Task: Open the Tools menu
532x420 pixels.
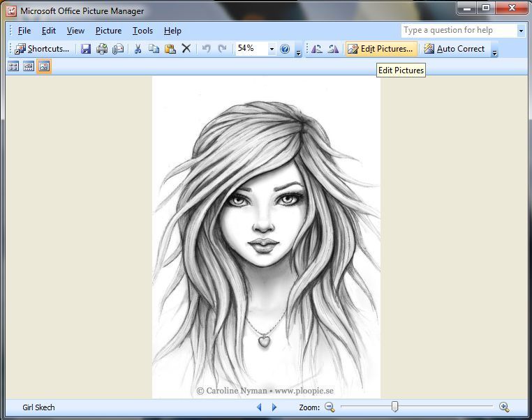Action: coord(142,31)
